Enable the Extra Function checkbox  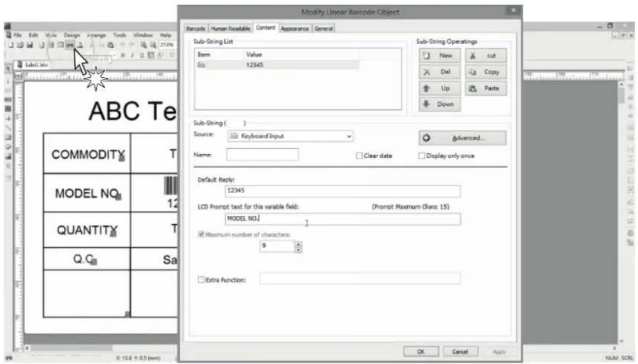pos(201,280)
